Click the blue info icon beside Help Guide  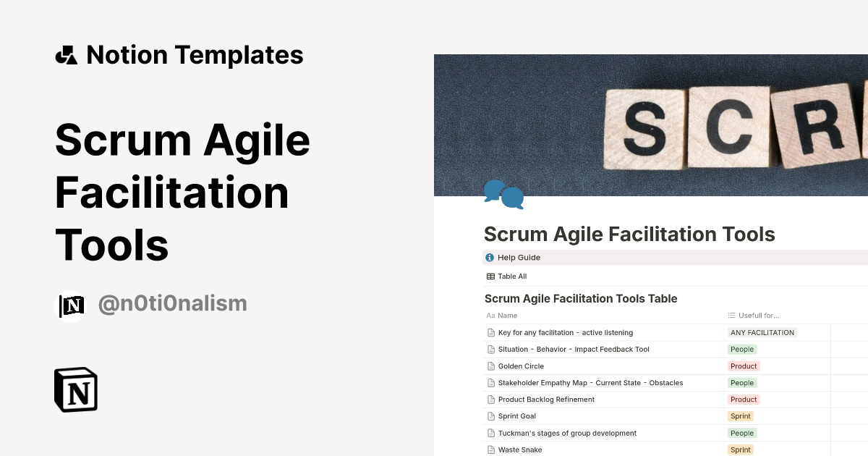tap(490, 258)
